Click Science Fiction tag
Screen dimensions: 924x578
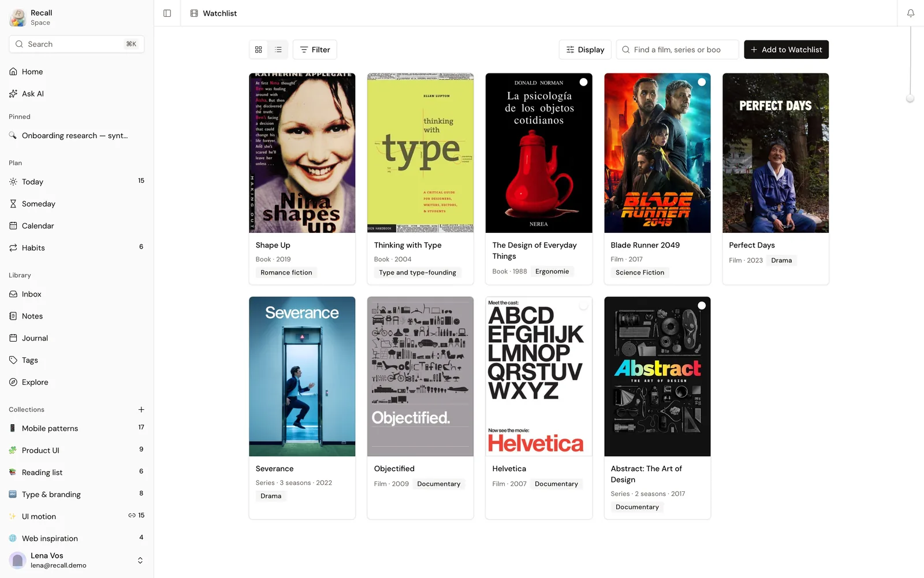tap(640, 272)
